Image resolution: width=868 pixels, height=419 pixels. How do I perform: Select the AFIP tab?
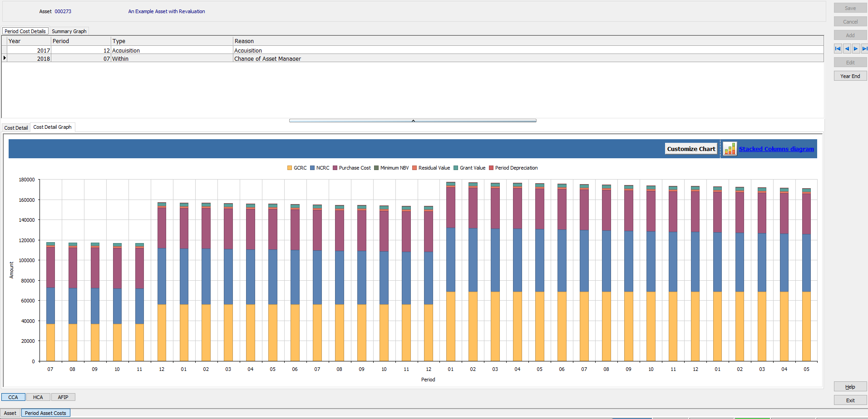(x=63, y=397)
